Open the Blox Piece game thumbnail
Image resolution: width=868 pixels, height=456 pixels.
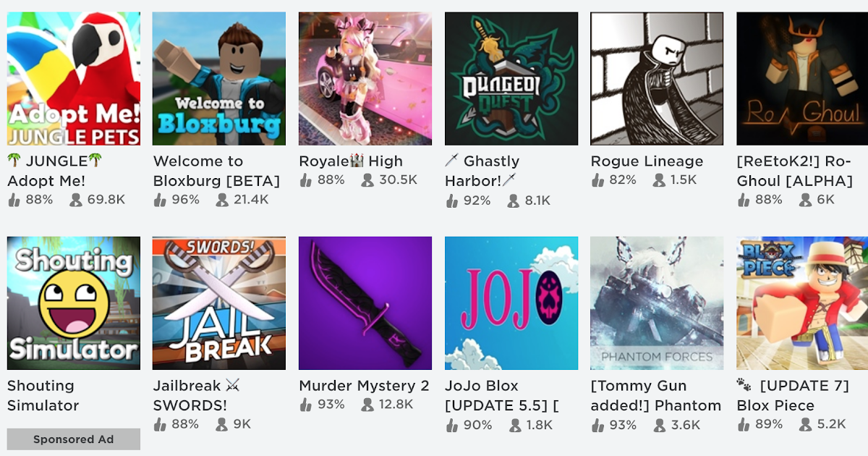(802, 303)
